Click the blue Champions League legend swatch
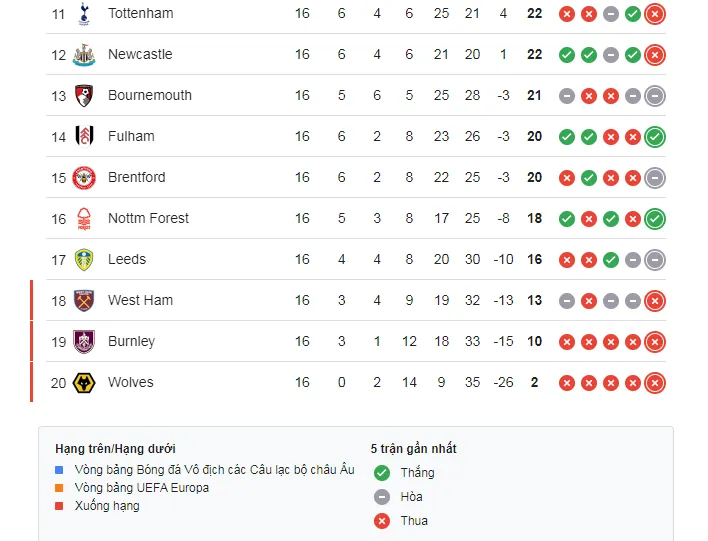This screenshot has height=541, width=708. pos(60,470)
